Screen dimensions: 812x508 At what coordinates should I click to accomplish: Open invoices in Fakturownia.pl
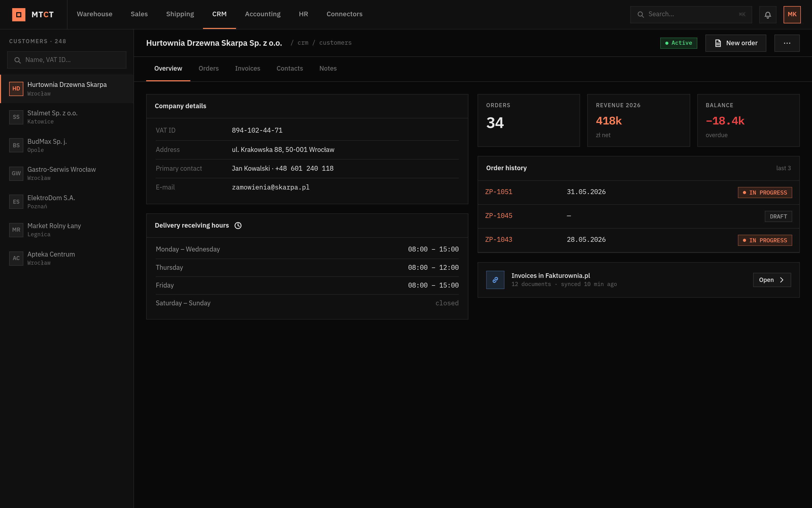tap(772, 280)
